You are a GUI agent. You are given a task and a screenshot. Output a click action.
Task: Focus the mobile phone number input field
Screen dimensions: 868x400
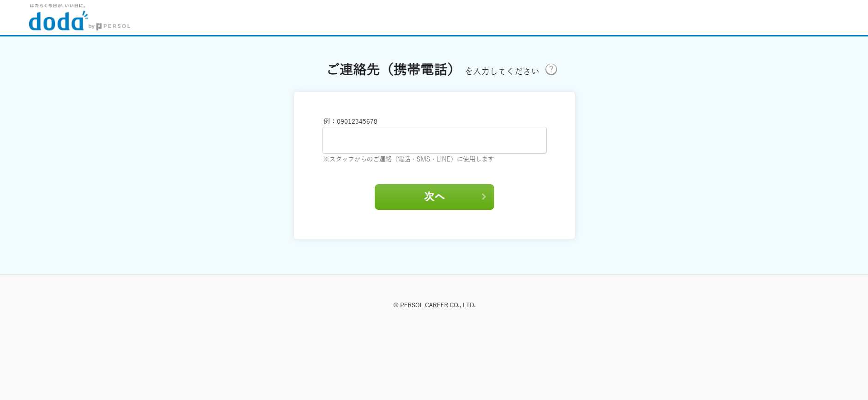click(x=434, y=140)
